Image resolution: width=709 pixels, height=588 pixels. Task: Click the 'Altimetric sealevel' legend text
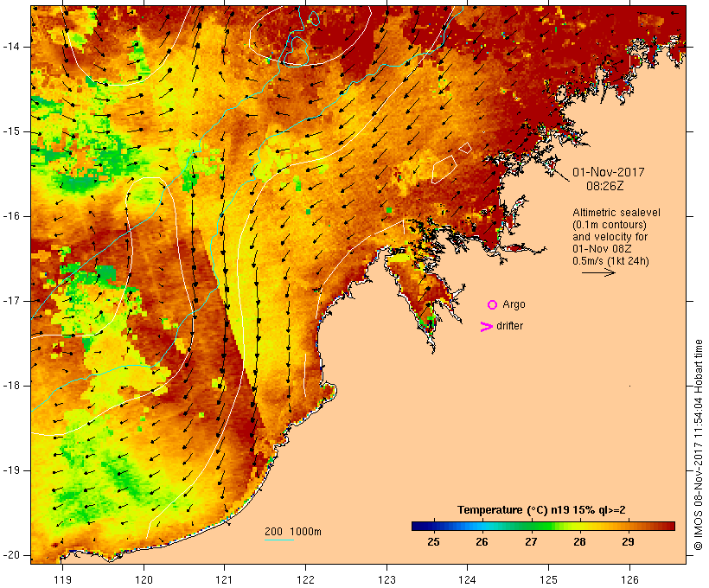[x=616, y=213]
